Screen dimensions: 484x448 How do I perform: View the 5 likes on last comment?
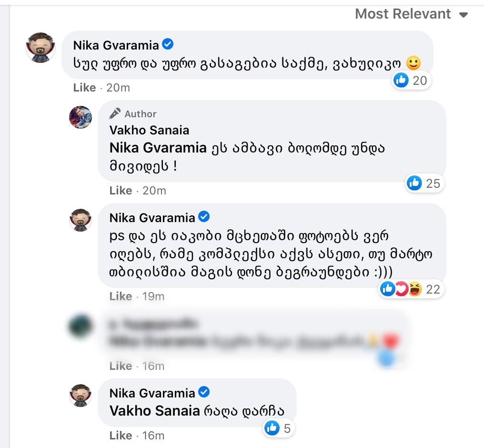[279, 428]
